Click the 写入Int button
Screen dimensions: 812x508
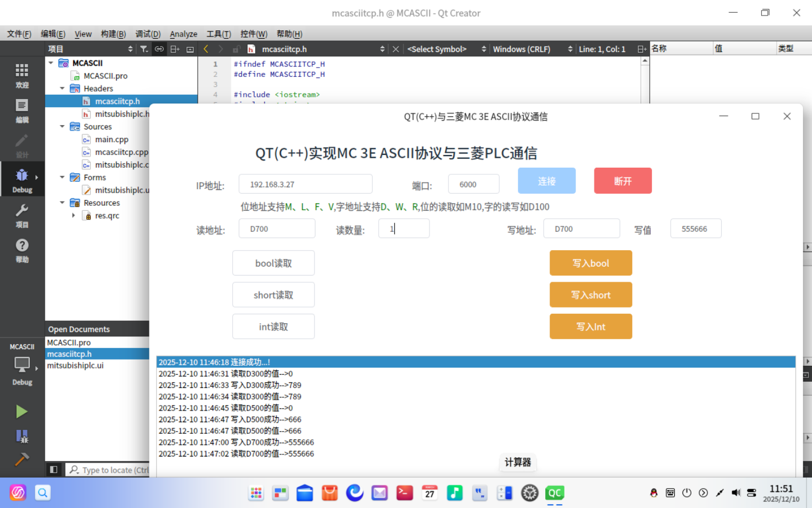click(x=591, y=326)
